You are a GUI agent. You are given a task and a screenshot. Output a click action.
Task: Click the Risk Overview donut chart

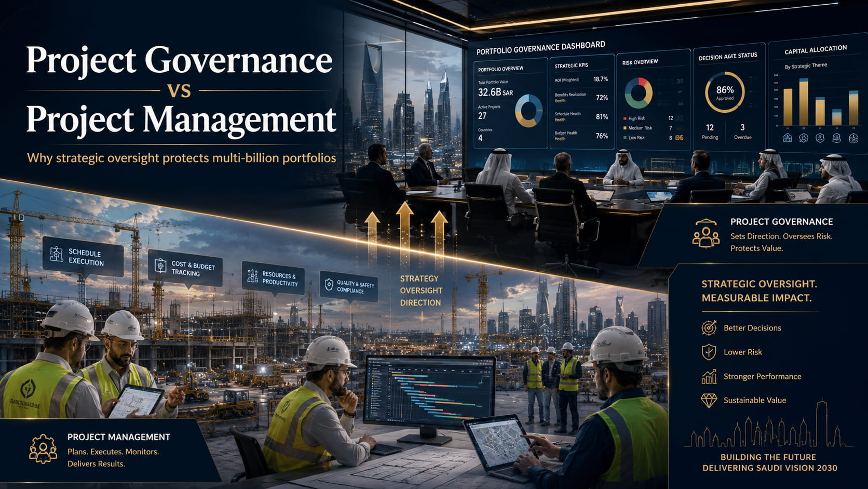click(638, 93)
